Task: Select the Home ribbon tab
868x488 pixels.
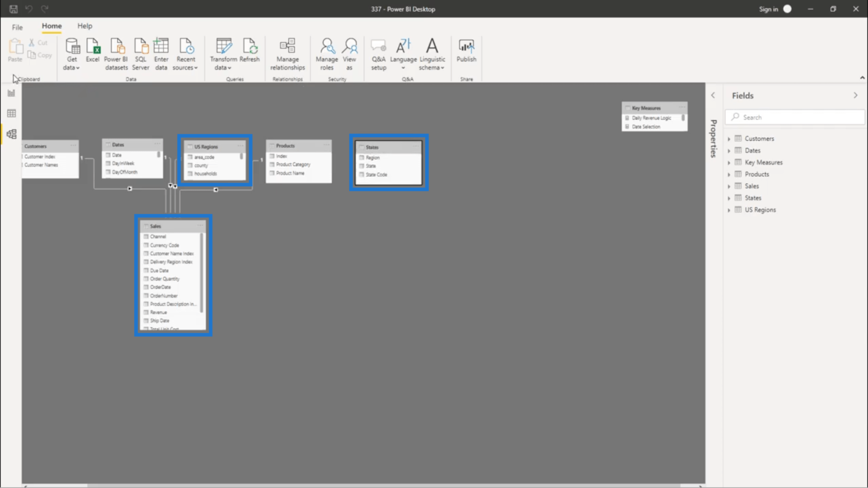Action: 52,26
